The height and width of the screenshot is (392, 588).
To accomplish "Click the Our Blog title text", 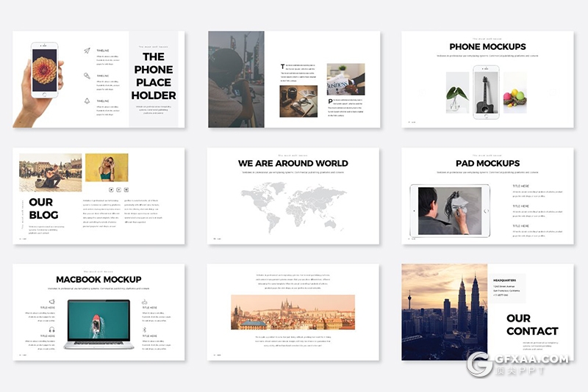I will [43, 208].
